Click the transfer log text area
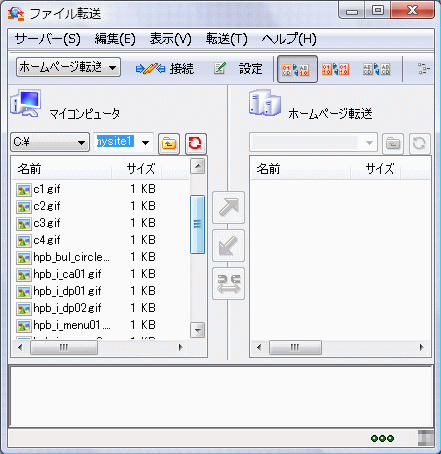Image resolution: width=441 pixels, height=454 pixels. [221, 396]
